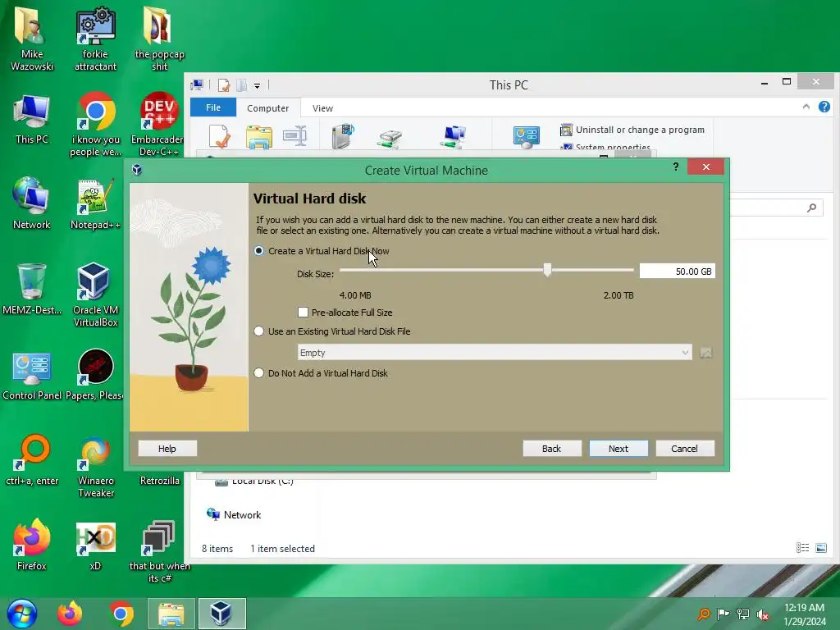The height and width of the screenshot is (630, 840).
Task: Select the Recycle Bin MEMZ-Dest icon
Action: (32, 288)
